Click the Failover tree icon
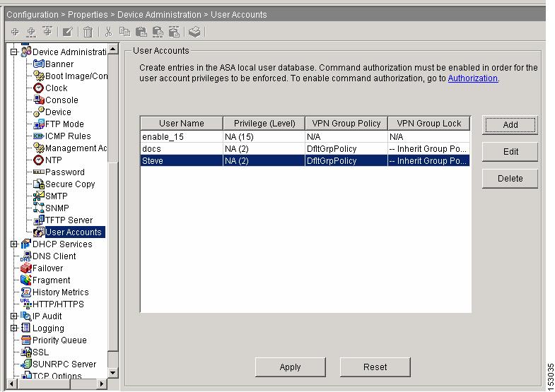Viewport: 555px width, 392px height. click(26, 268)
